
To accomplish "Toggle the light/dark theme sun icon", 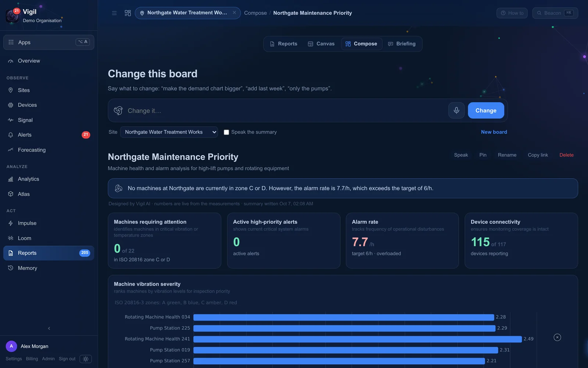I will [x=86, y=359].
